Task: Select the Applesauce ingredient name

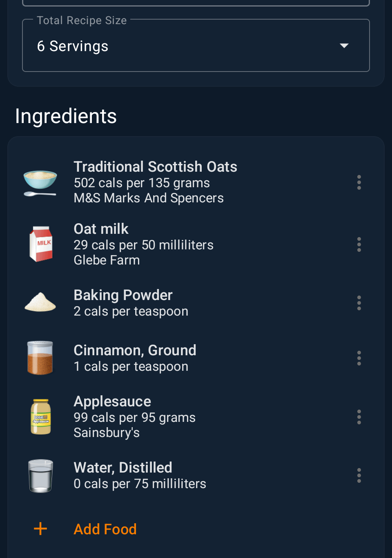Action: (112, 402)
